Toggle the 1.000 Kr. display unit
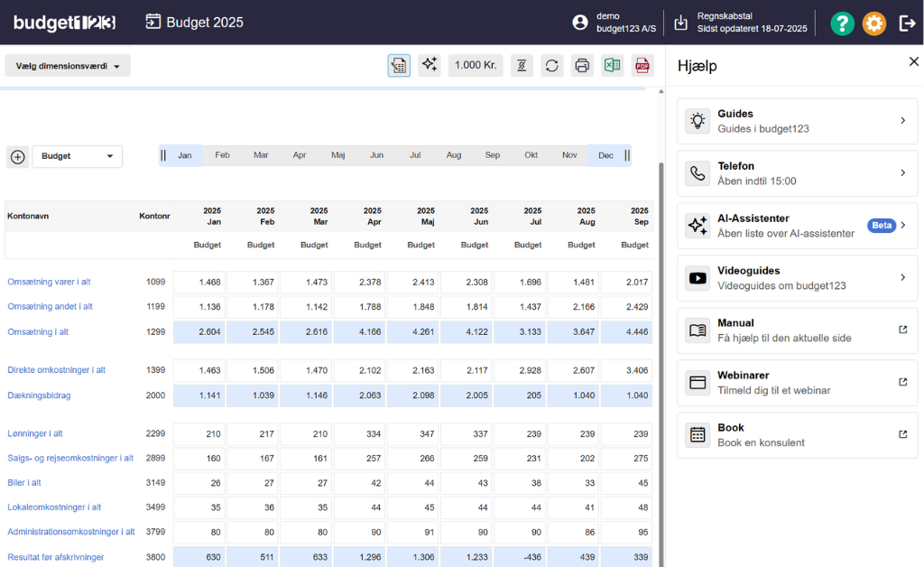The width and height of the screenshot is (924, 567). pos(476,65)
